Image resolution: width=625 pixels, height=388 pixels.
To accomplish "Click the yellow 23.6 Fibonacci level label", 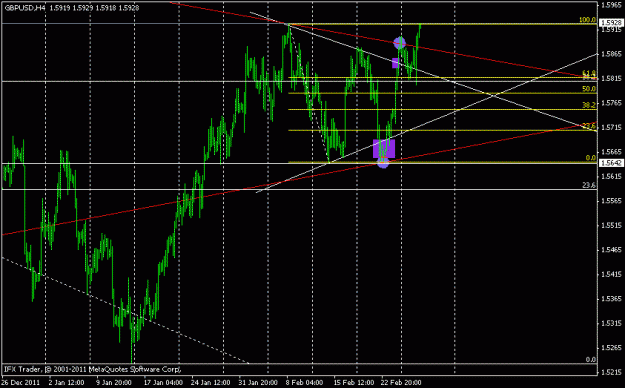I will point(589,126).
